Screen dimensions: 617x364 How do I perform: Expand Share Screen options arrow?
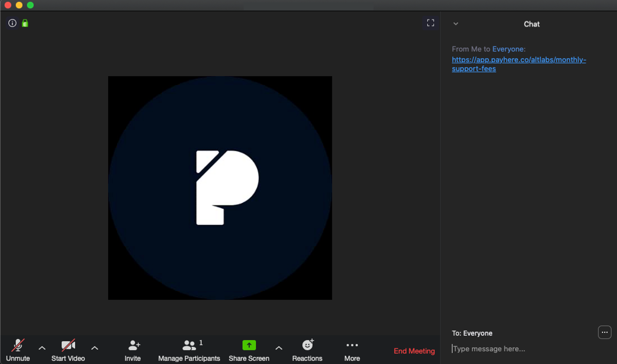[x=279, y=348]
